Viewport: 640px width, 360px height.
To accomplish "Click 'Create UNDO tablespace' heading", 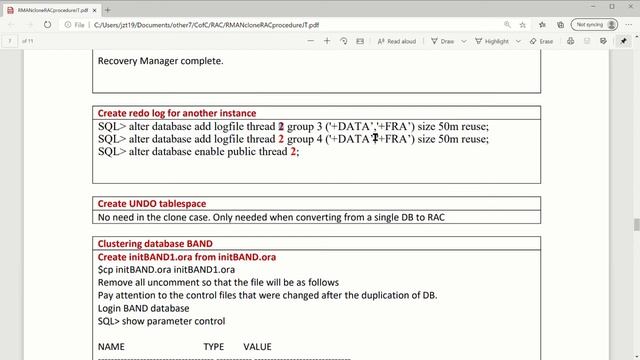I will click(152, 204).
